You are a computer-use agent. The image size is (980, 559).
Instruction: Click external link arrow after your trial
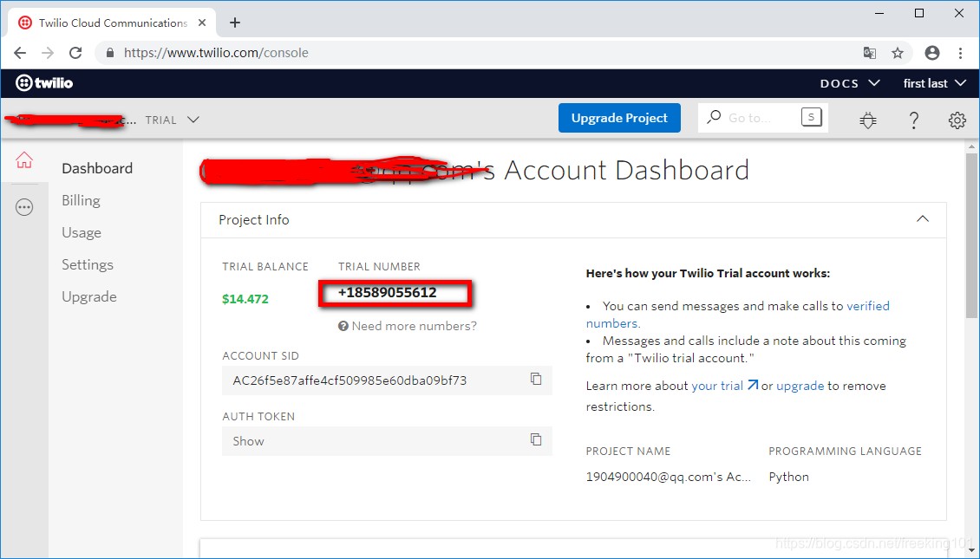pyautogui.click(x=753, y=386)
